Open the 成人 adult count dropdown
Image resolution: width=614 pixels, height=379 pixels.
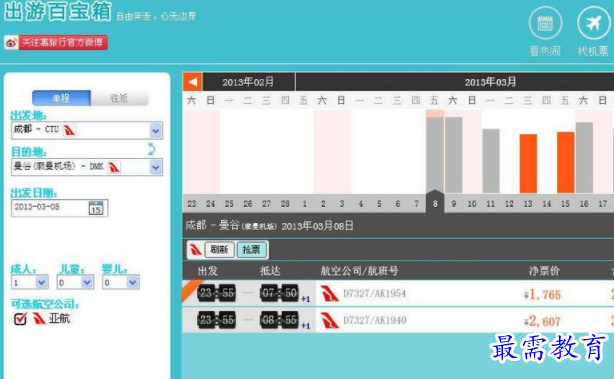pos(42,282)
